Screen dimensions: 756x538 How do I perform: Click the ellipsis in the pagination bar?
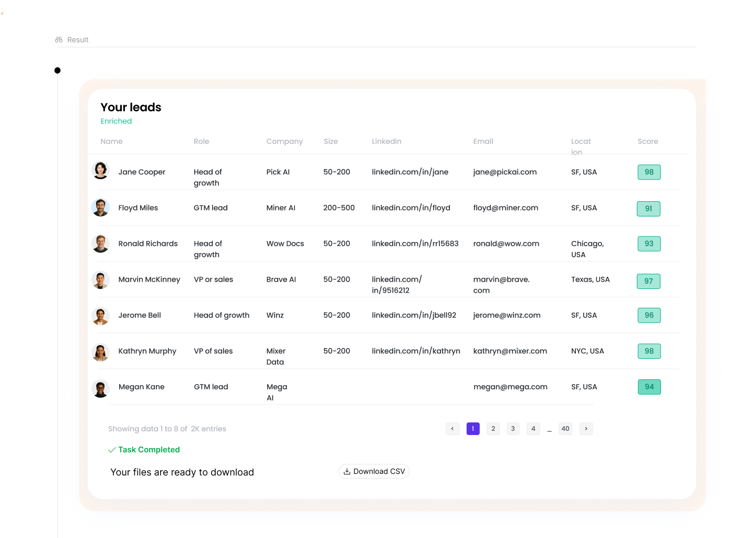[x=549, y=429]
